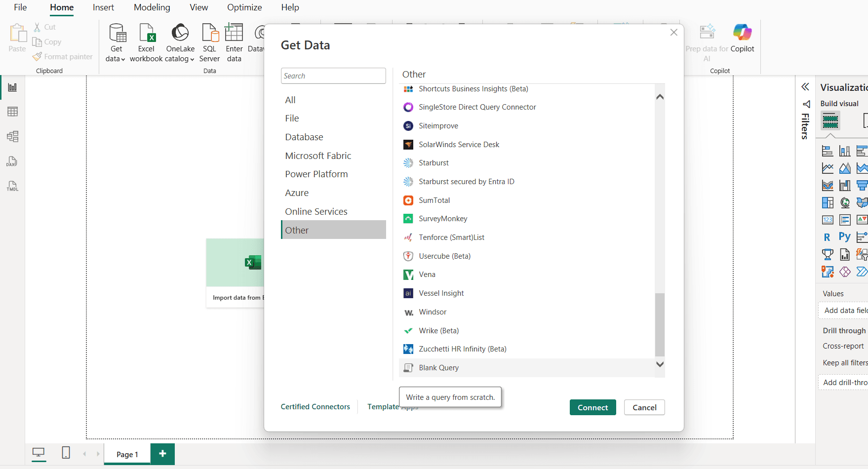868x469 pixels.
Task: Switch to mobile layout icon at bottom
Action: tap(66, 453)
